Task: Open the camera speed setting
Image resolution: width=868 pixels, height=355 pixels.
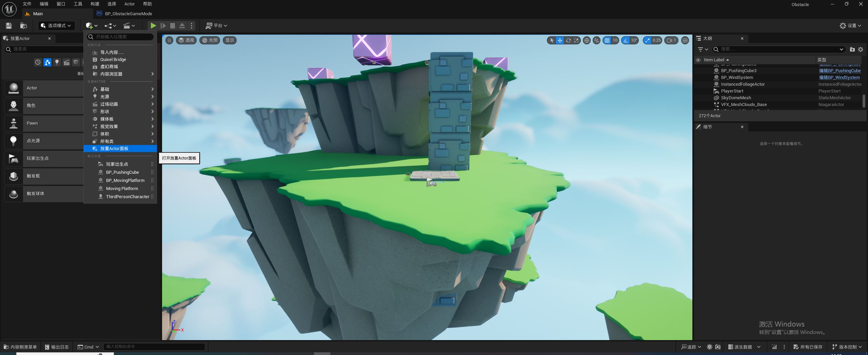Action: 671,40
